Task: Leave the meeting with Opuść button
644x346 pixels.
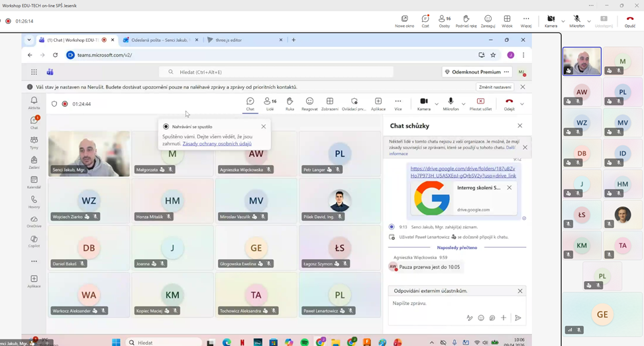Action: coord(629,21)
